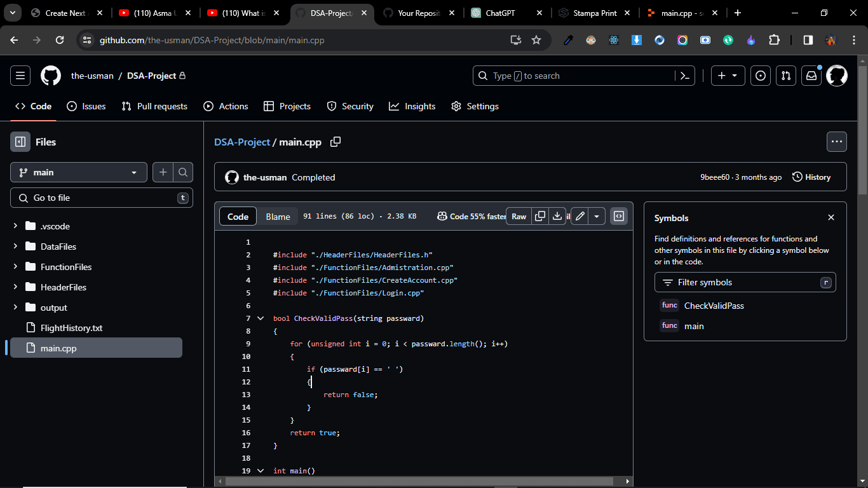The height and width of the screenshot is (488, 868).
Task: Open the commit History link
Action: click(x=811, y=177)
